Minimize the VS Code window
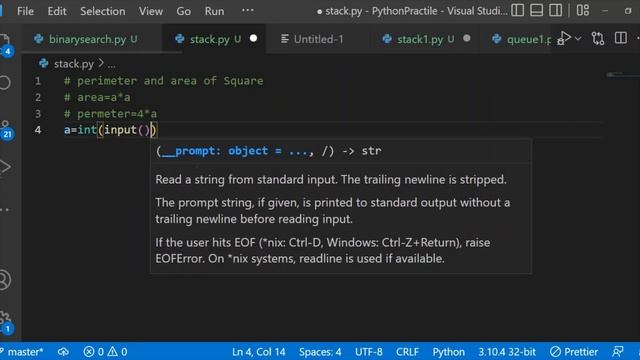This screenshot has height=360, width=640. tap(605, 11)
